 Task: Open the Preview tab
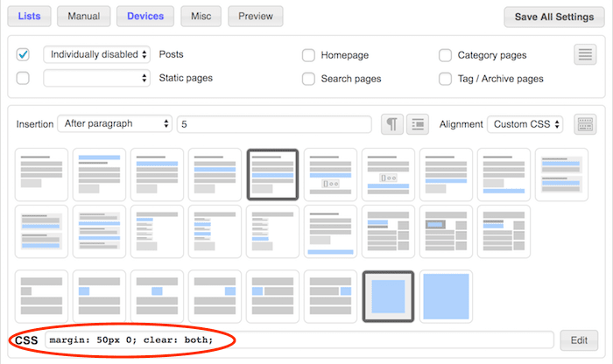point(255,16)
